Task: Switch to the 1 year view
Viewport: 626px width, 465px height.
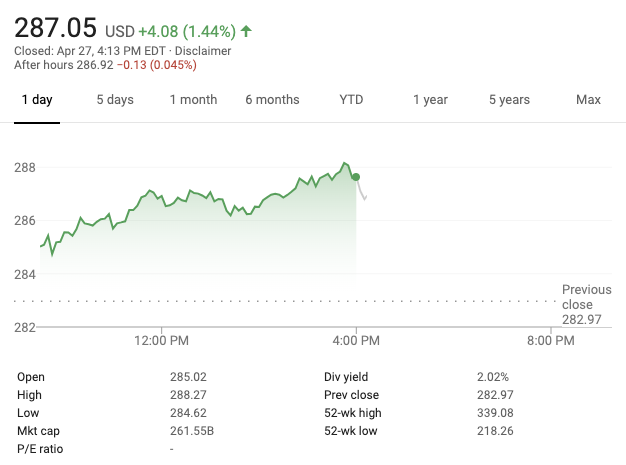Action: coord(430,100)
